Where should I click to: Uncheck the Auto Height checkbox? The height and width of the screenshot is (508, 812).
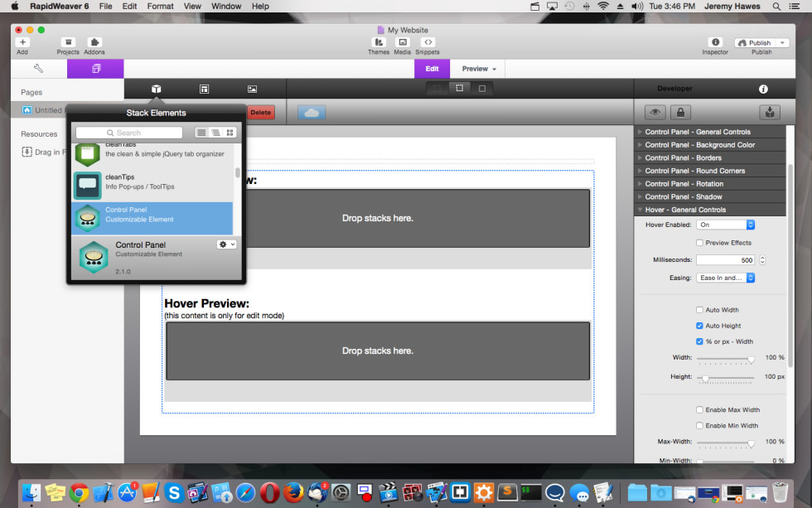coord(699,326)
